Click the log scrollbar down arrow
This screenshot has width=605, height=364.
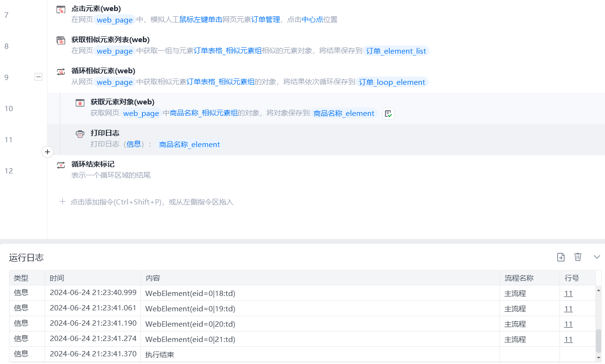coord(598,357)
